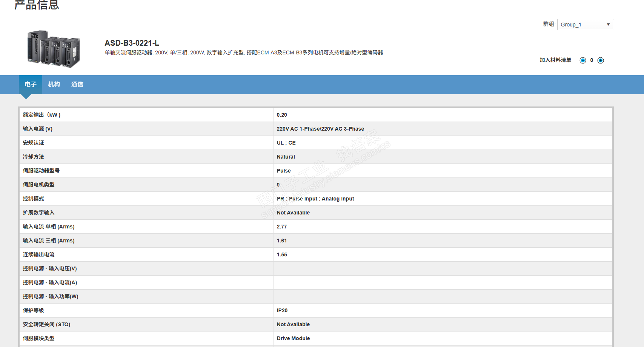Image resolution: width=644 pixels, height=347 pixels.
Task: Increase material list quantity with plus icon
Action: pos(601,60)
